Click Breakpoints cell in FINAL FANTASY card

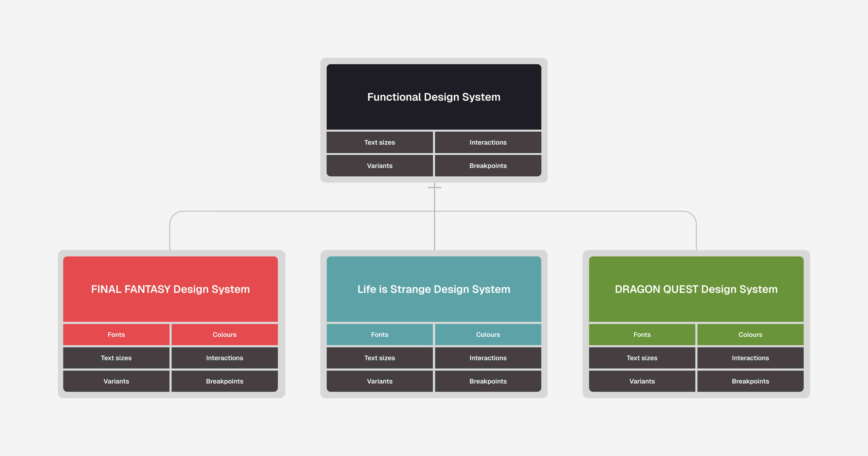point(224,381)
